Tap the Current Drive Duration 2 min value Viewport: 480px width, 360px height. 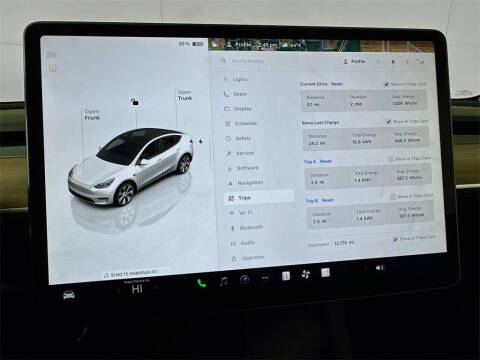tap(356, 104)
